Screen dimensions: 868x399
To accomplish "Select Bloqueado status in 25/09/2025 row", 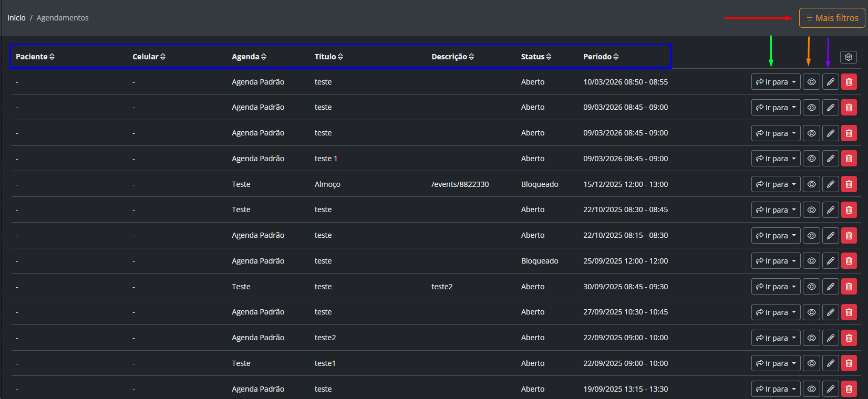I will click(540, 261).
